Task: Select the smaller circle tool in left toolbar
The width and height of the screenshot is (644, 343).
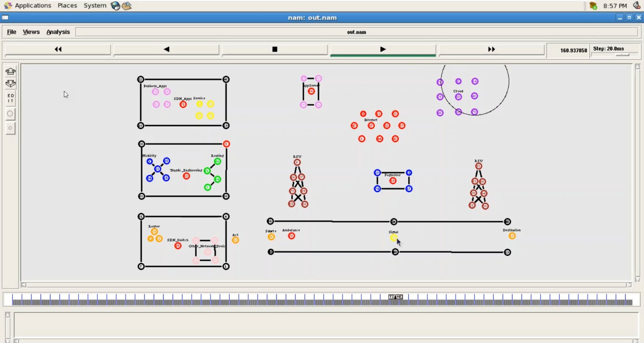Action: pos(10,128)
